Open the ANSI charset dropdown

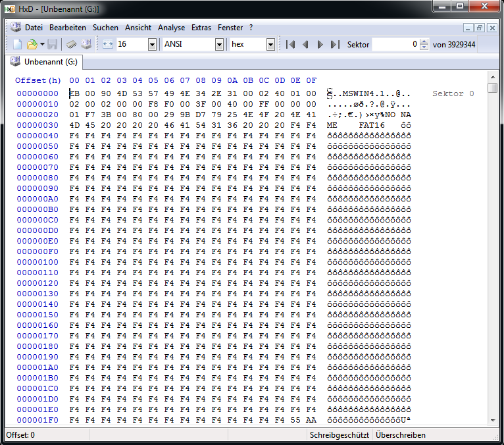[219, 44]
